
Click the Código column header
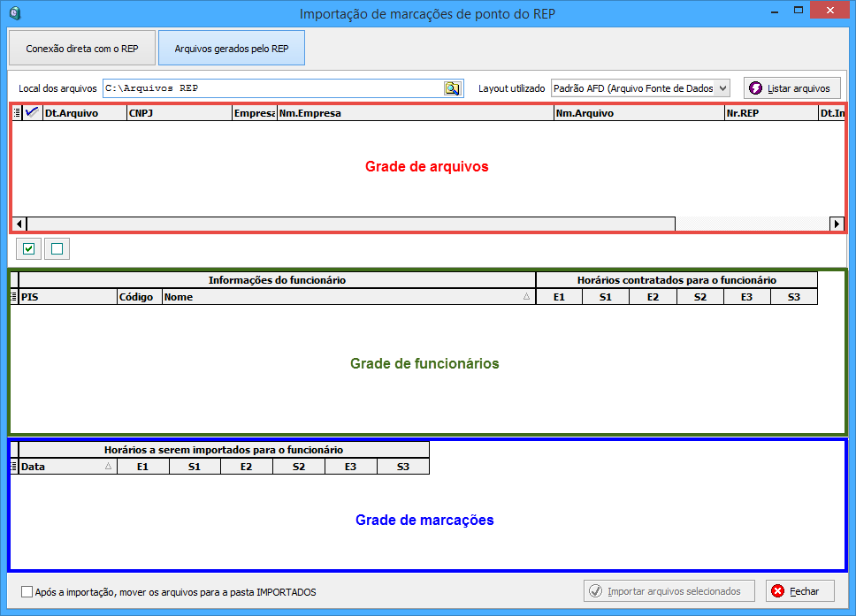pyautogui.click(x=139, y=297)
